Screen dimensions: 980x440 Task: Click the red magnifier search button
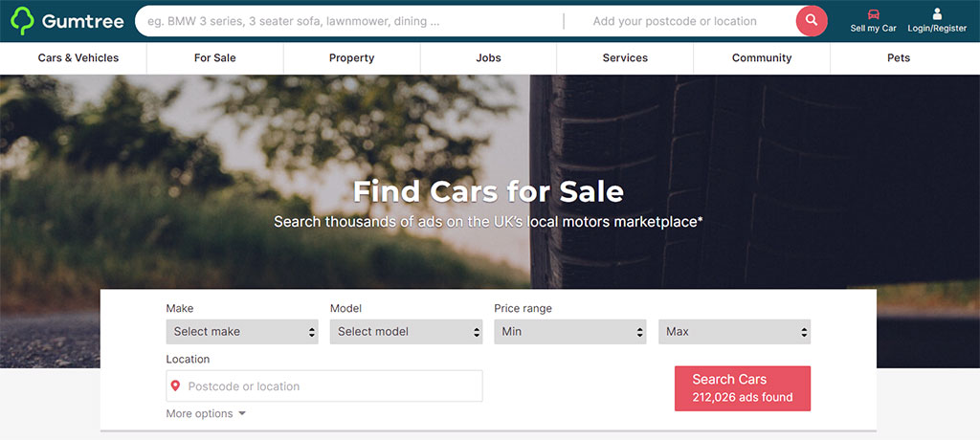pyautogui.click(x=812, y=21)
